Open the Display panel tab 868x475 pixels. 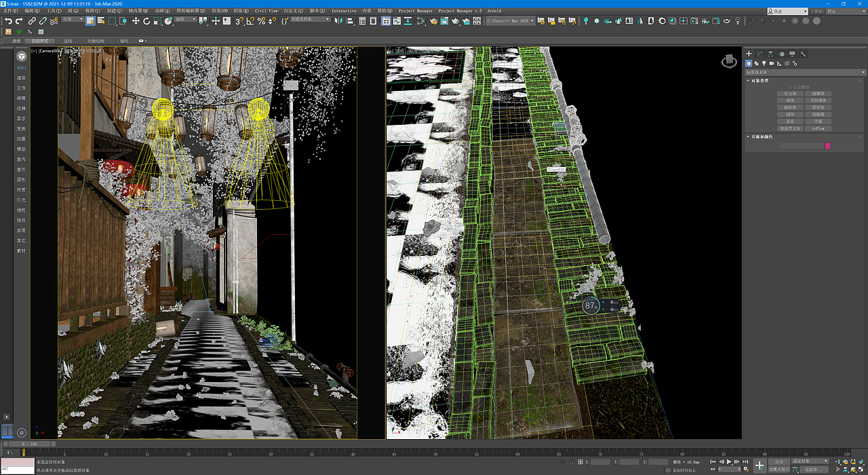(x=792, y=54)
